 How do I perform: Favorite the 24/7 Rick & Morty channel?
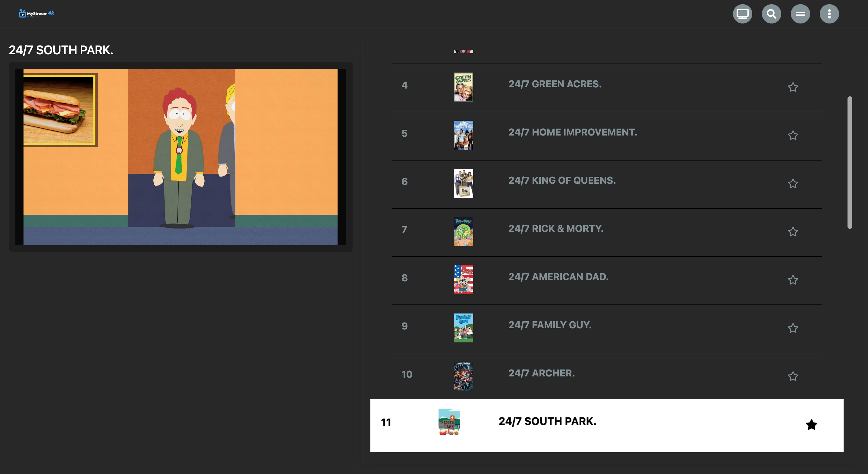793,232
